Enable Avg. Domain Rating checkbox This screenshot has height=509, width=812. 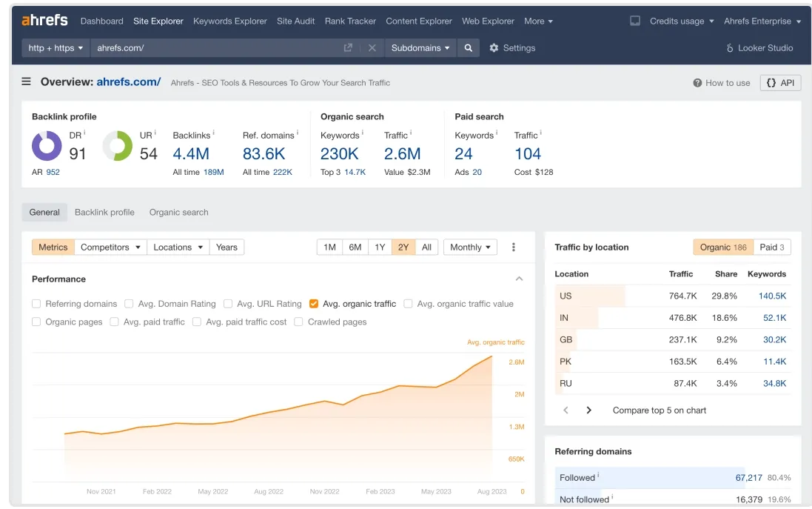coord(129,304)
